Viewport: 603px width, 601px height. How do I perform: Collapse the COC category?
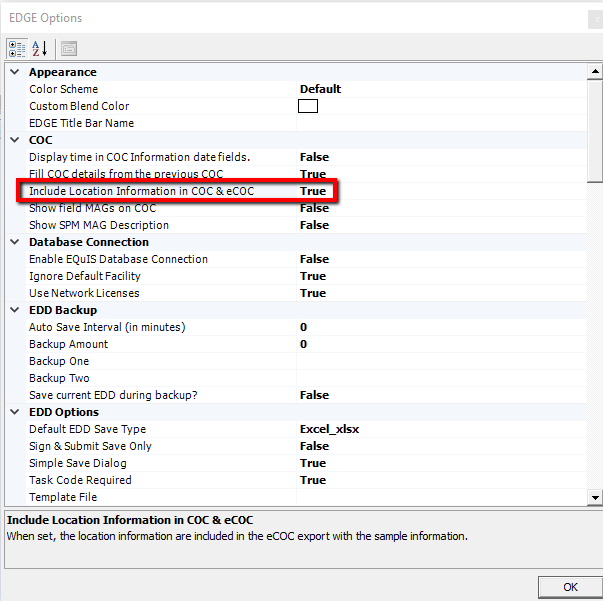14,140
